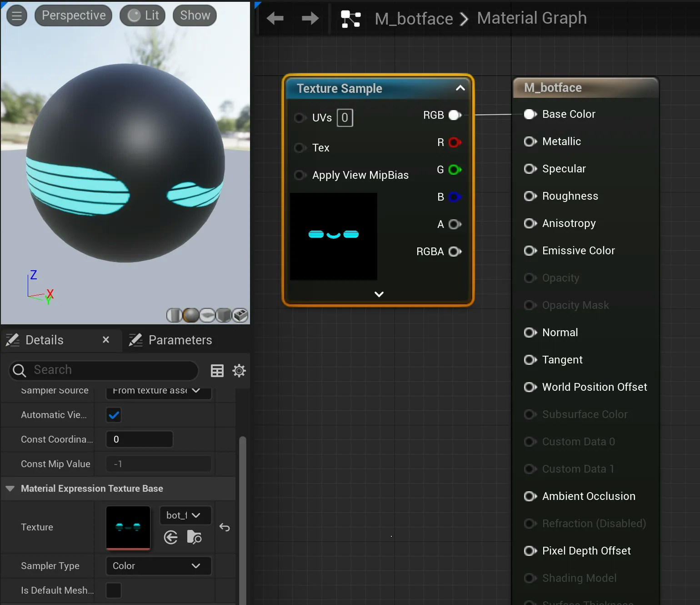700x605 pixels.
Task: Uncheck Automatic View Mip Bias checkbox
Action: (x=114, y=415)
